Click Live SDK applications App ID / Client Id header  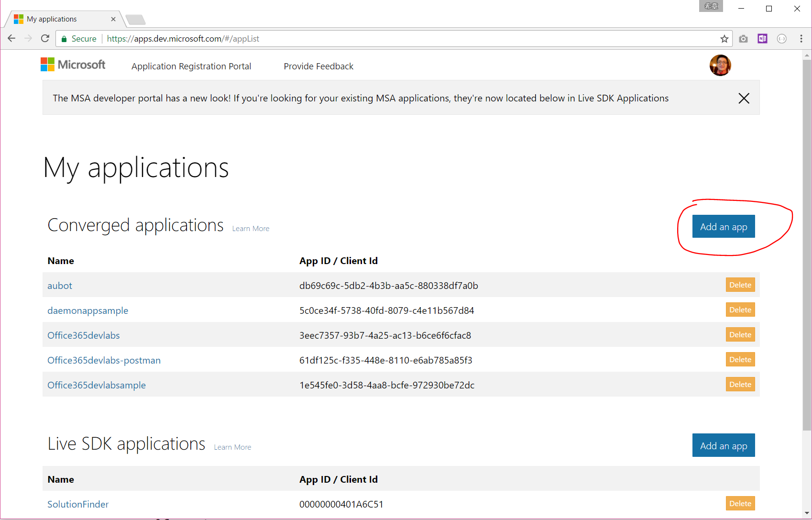point(339,479)
